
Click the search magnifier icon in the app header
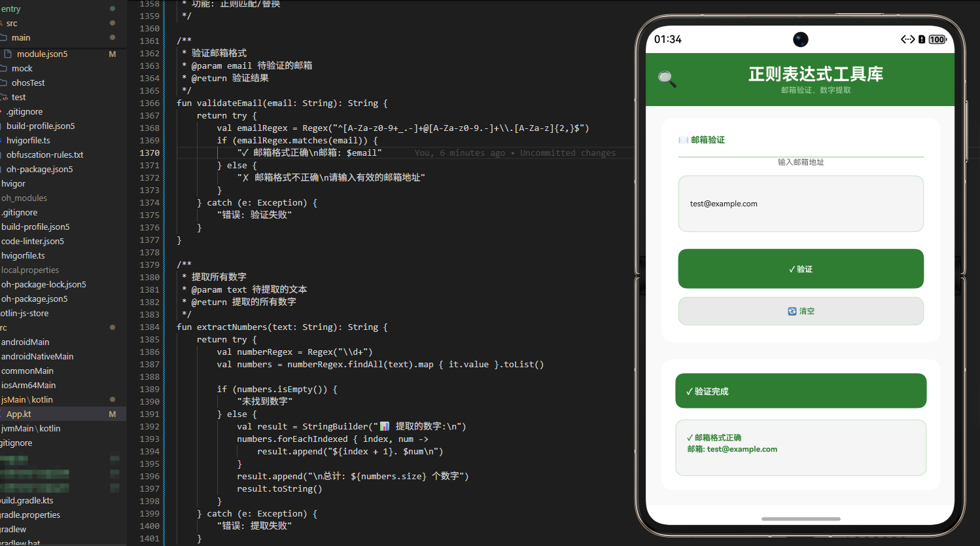tap(667, 79)
